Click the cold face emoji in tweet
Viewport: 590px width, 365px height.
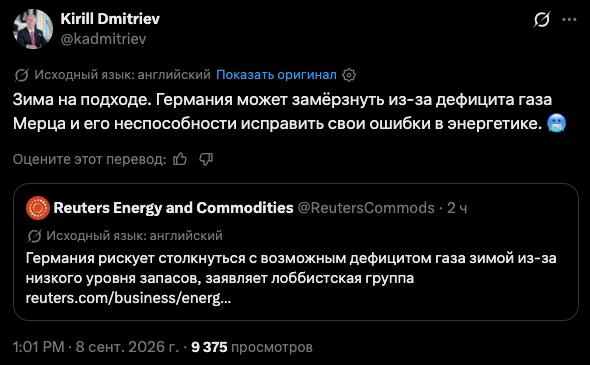[557, 123]
